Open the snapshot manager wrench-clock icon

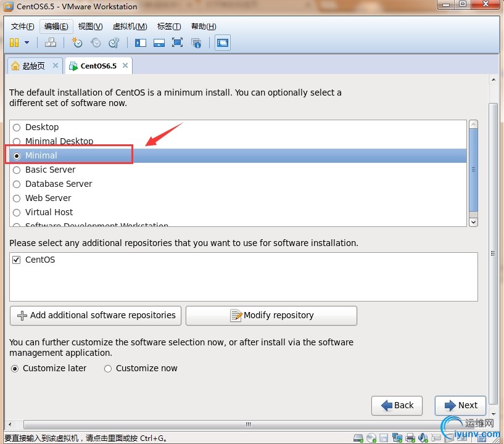coord(114,43)
